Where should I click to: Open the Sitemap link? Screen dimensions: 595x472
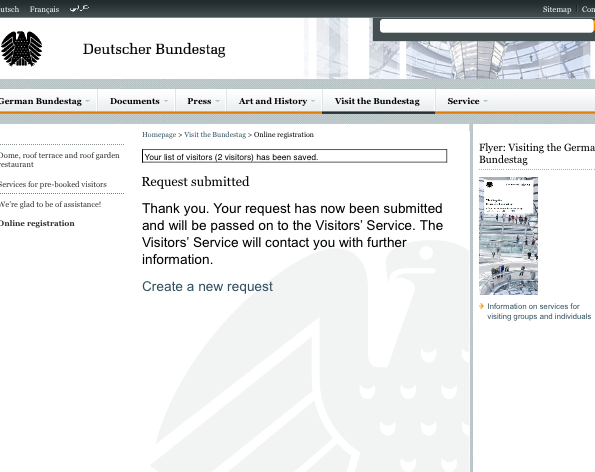tap(557, 9)
